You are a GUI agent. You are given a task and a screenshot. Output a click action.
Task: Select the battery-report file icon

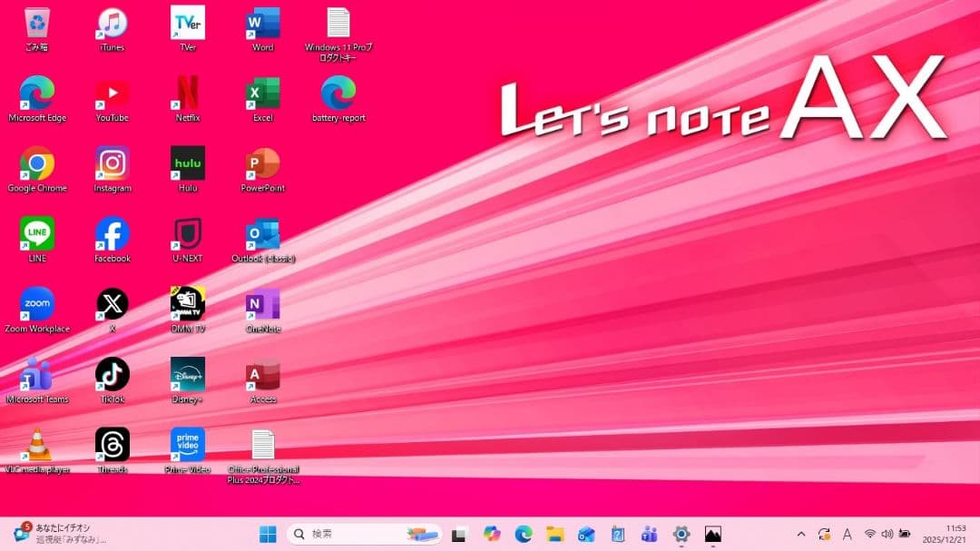(x=338, y=93)
